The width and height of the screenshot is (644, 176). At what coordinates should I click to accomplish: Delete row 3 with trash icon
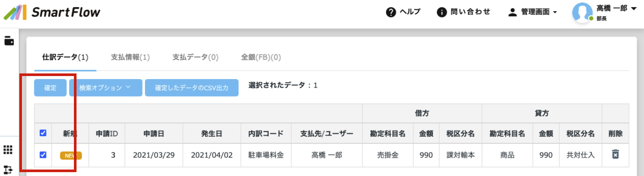coord(615,154)
